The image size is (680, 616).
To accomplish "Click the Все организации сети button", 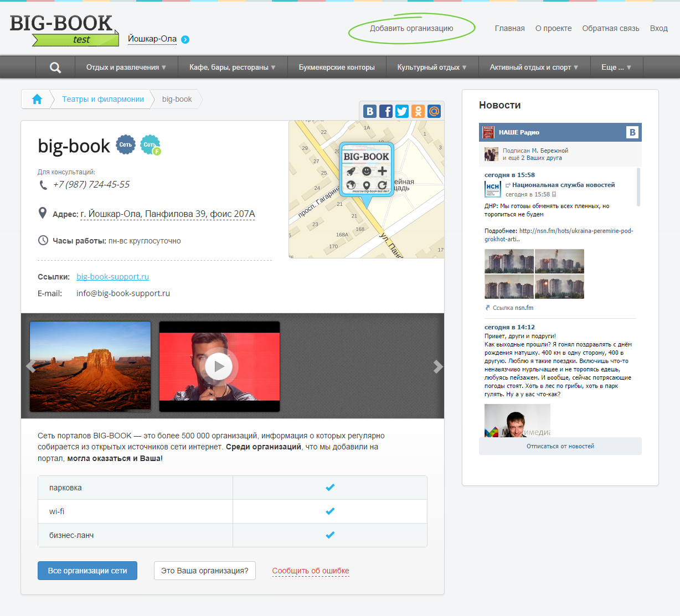I will click(x=87, y=571).
